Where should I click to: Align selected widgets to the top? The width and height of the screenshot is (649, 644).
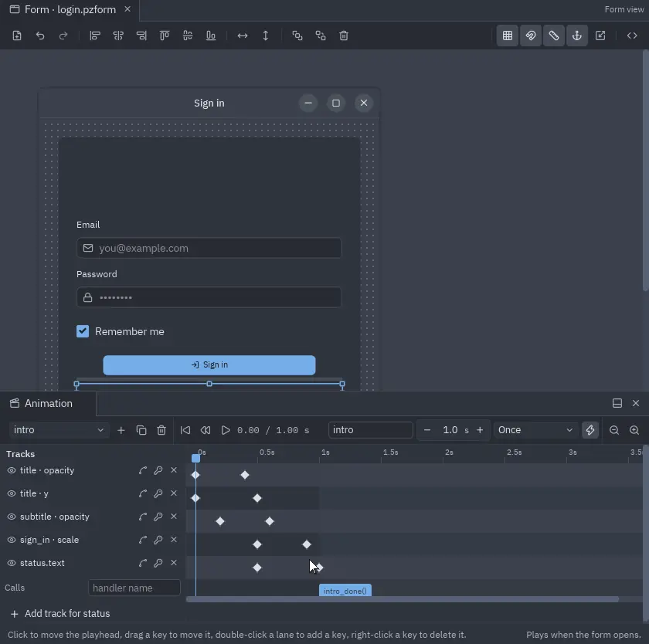pyautogui.click(x=165, y=36)
